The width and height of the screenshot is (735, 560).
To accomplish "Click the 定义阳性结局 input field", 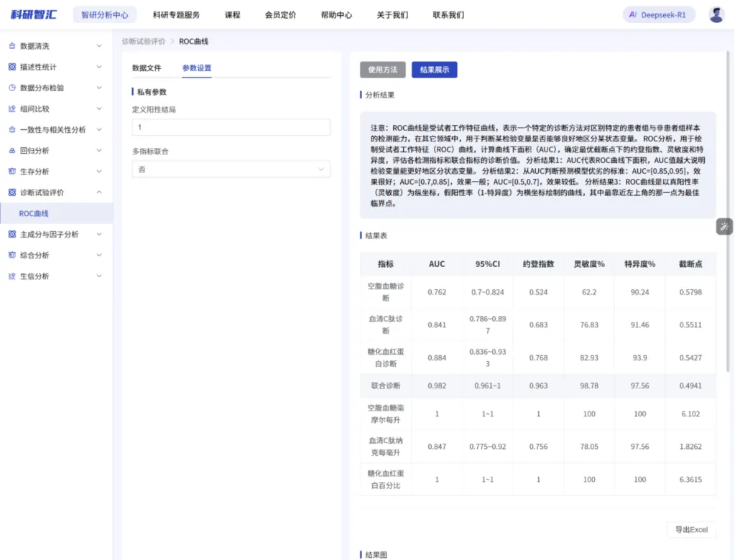I will point(231,127).
